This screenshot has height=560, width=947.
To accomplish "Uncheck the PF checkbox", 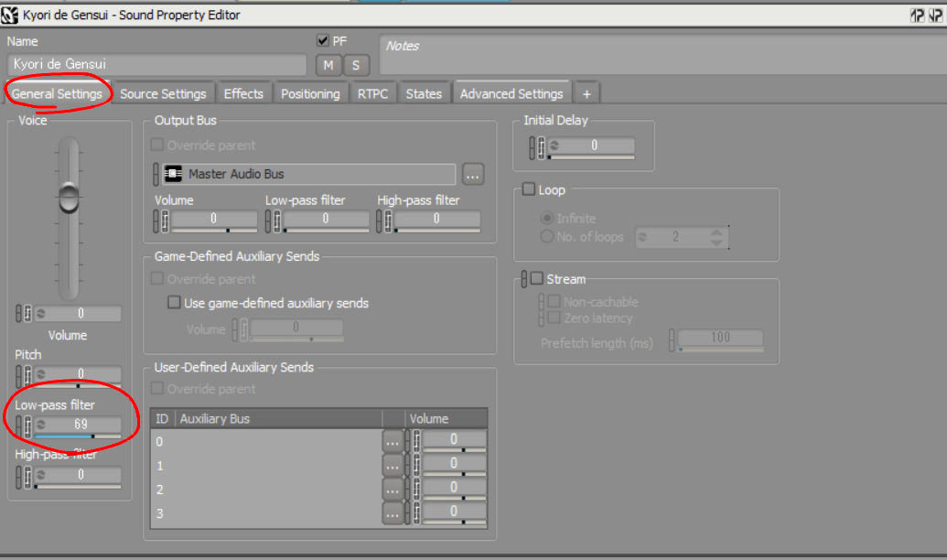I will point(322,41).
